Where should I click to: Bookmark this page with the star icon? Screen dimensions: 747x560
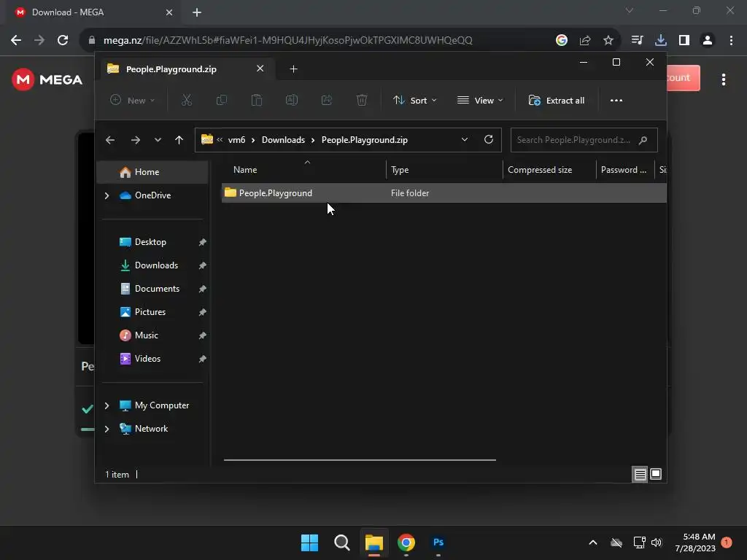click(608, 40)
